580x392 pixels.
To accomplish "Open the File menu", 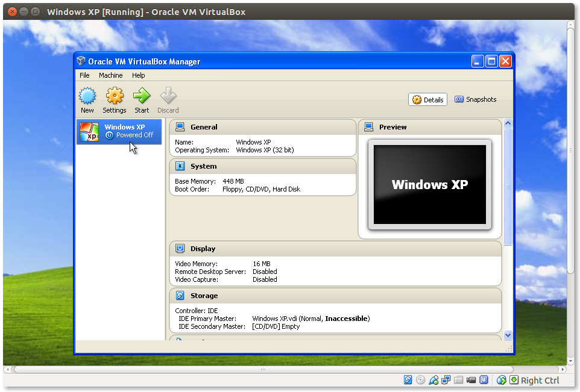I will tap(84, 75).
